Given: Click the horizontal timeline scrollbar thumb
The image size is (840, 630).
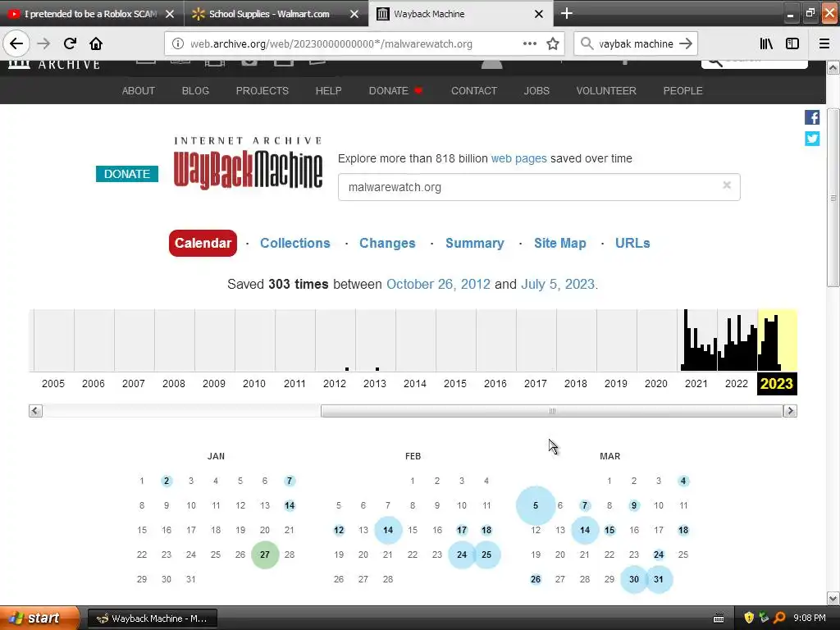Looking at the screenshot, I should pos(552,411).
